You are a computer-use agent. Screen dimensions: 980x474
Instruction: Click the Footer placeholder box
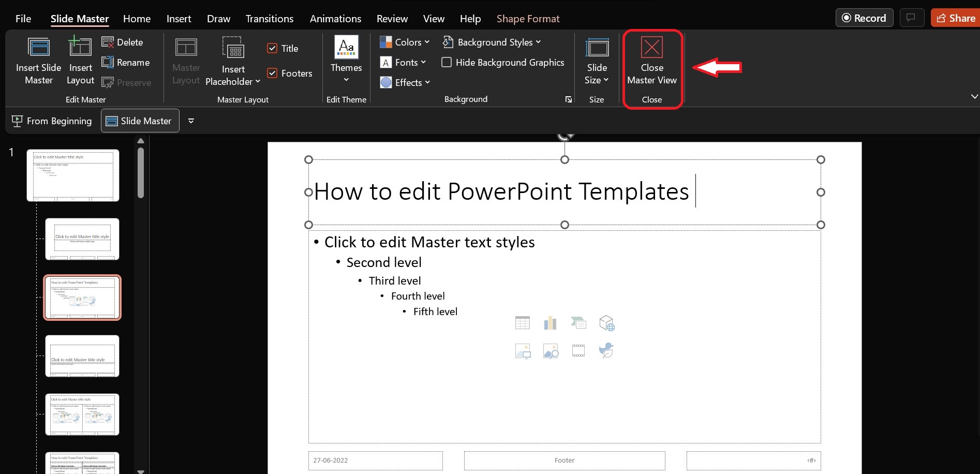point(565,461)
